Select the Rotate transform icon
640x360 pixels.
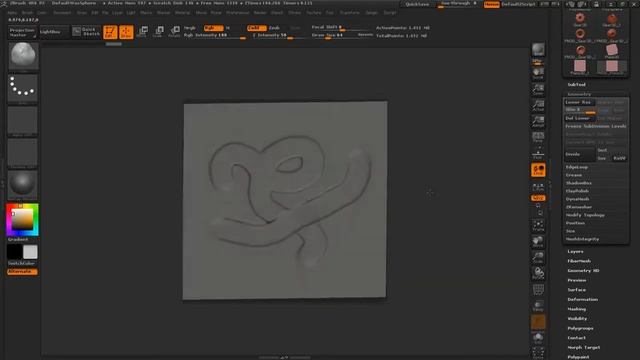coord(175,31)
